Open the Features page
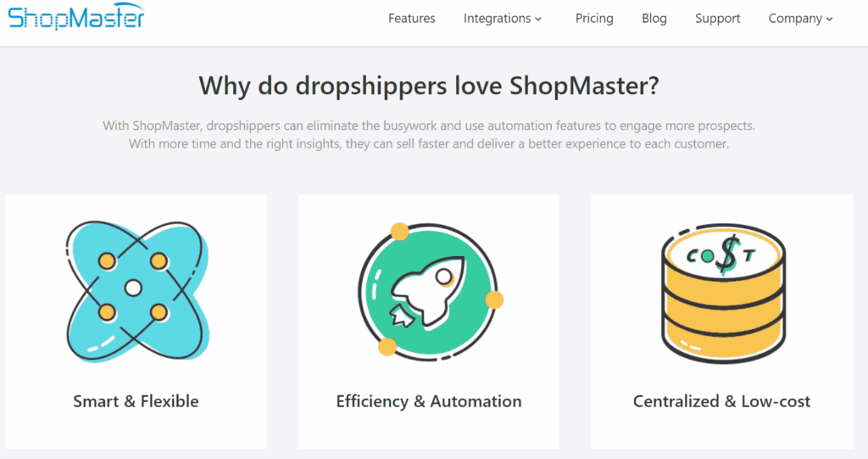The height and width of the screenshot is (459, 868). click(411, 19)
